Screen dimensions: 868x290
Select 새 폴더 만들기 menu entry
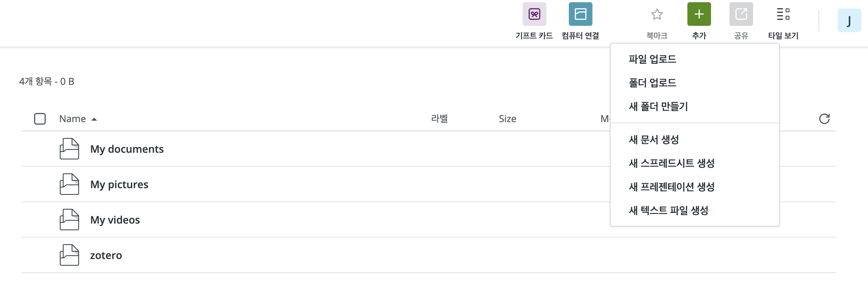[659, 106]
